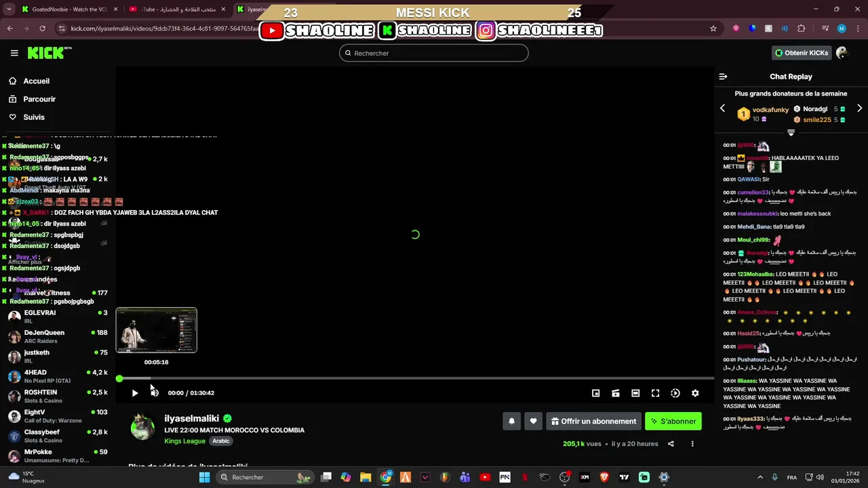Click the video progress bar start handle

tap(119, 379)
